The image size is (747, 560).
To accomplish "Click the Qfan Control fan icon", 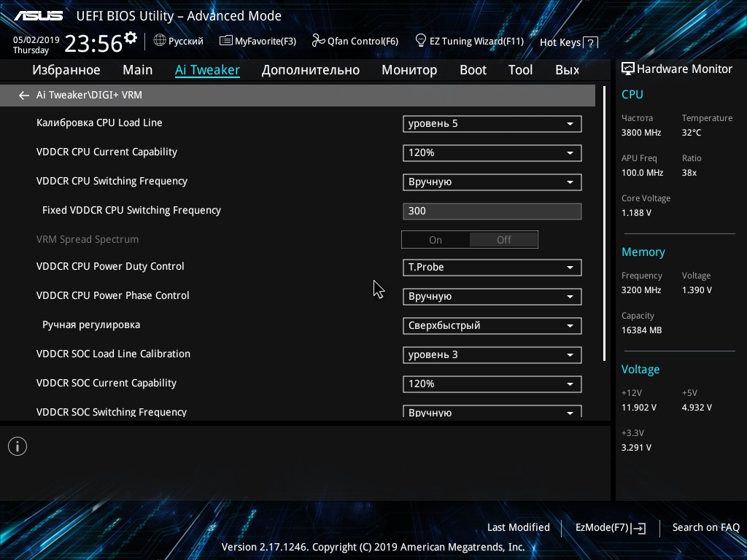I will [x=318, y=41].
